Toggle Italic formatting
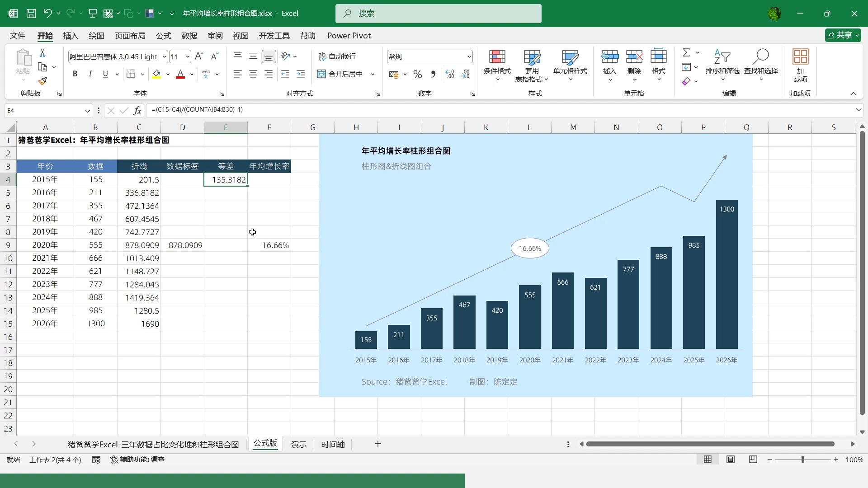 click(x=90, y=74)
